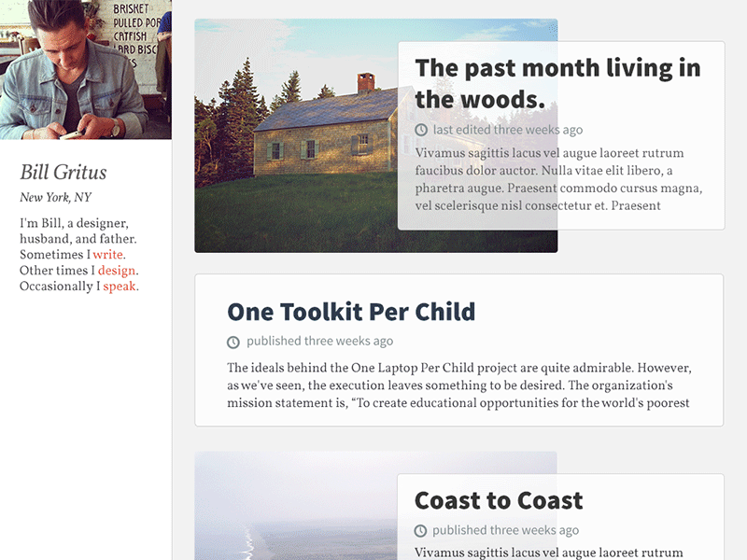Image resolution: width=747 pixels, height=560 pixels.
Task: Click the One Toolkit Per Child excerpt paragraph
Action: pyautogui.click(x=459, y=385)
